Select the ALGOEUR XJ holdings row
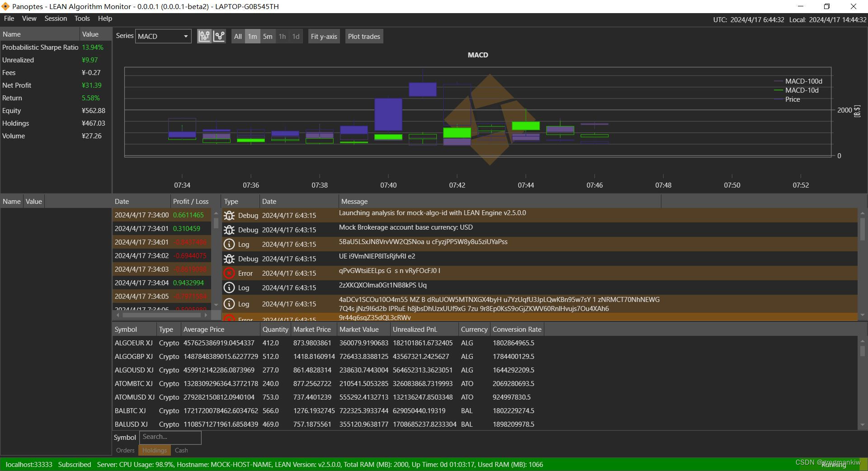The width and height of the screenshot is (868, 471). point(485,343)
